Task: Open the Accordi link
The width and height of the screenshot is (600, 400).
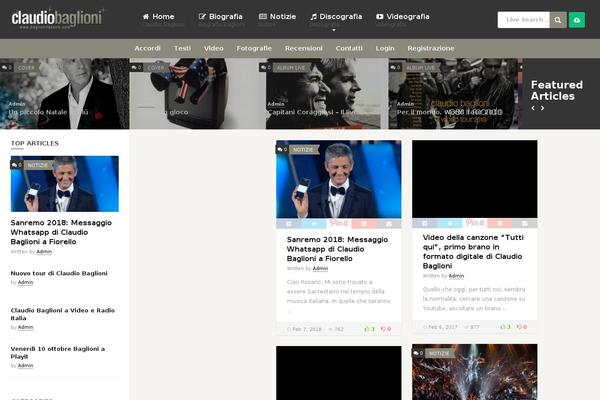Action: point(147,49)
